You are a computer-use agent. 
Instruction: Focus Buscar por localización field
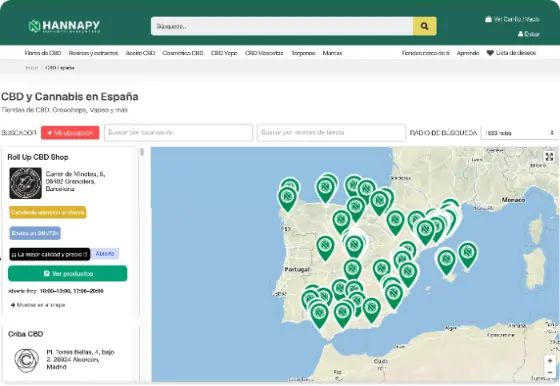[x=178, y=132]
